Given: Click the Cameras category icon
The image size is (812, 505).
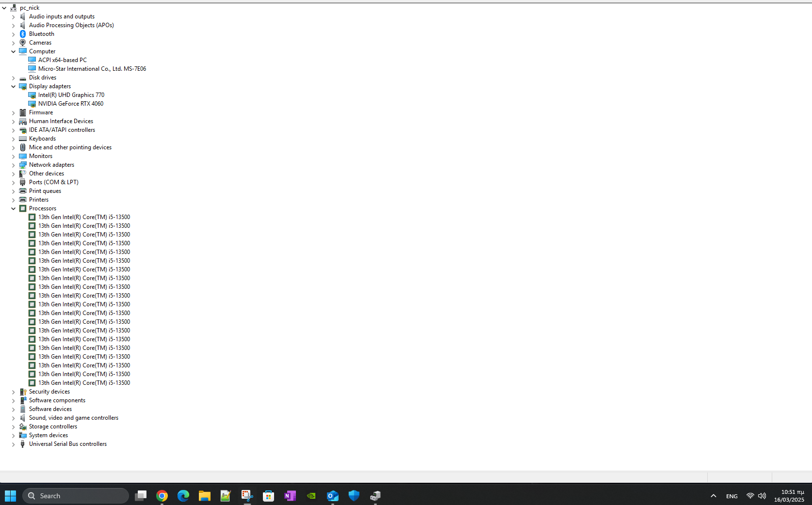Looking at the screenshot, I should (x=23, y=43).
